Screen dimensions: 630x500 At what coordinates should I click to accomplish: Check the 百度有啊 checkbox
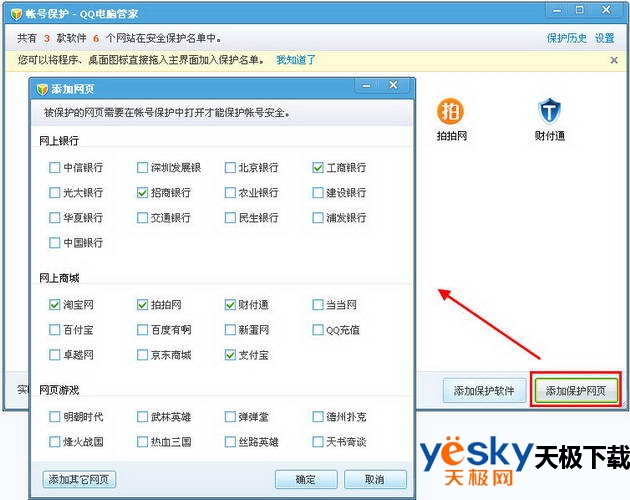pyautogui.click(x=142, y=330)
